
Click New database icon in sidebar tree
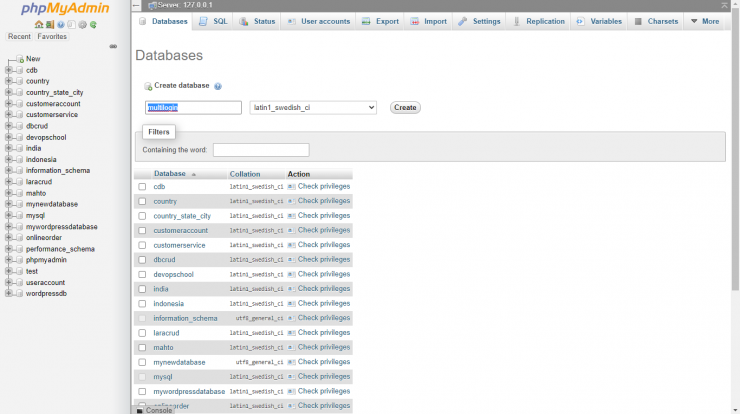pyautogui.click(x=20, y=59)
